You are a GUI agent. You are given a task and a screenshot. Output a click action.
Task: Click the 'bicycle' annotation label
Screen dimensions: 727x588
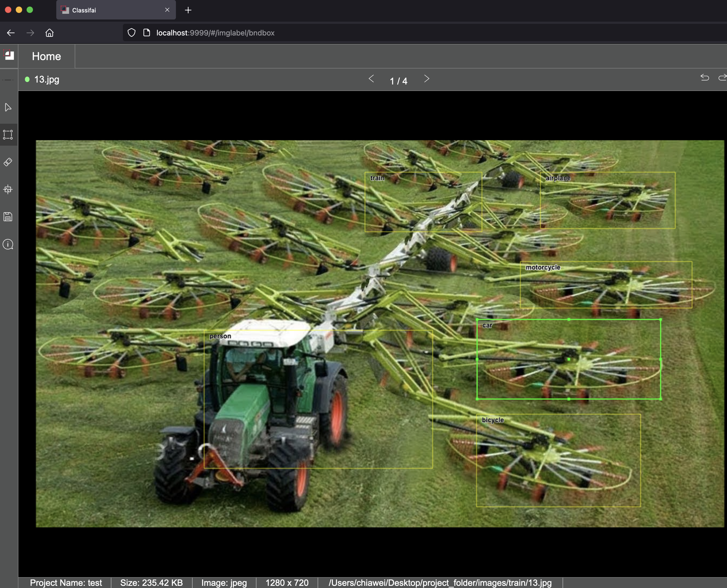pyautogui.click(x=493, y=420)
